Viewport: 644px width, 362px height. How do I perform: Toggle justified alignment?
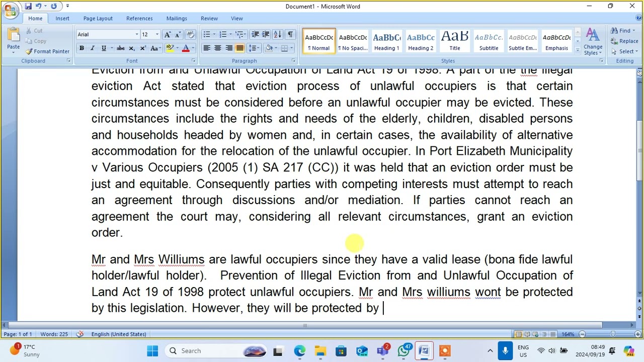(240, 48)
